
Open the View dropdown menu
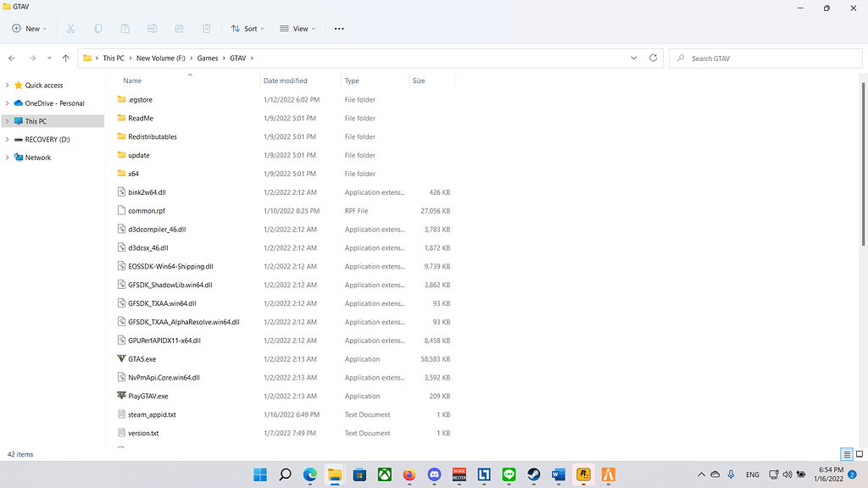pyautogui.click(x=296, y=28)
